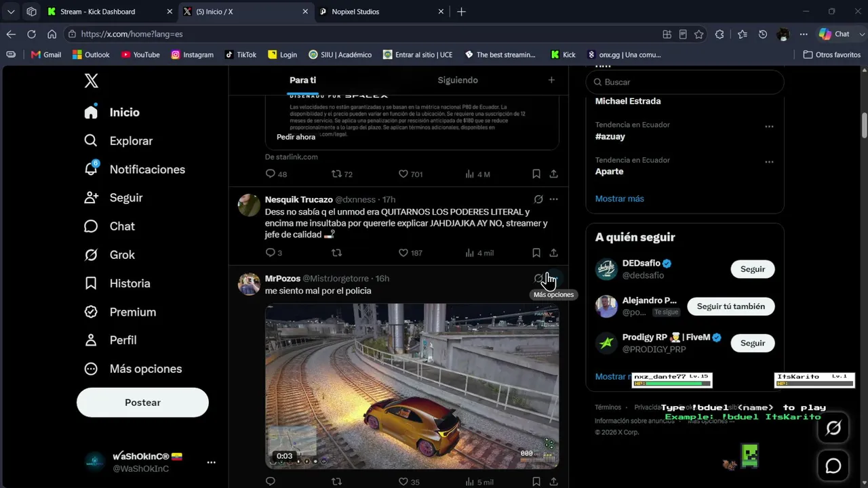Bookmark the Nesquik Trucazo post
Screen dimensions: 868x488
[x=536, y=253]
